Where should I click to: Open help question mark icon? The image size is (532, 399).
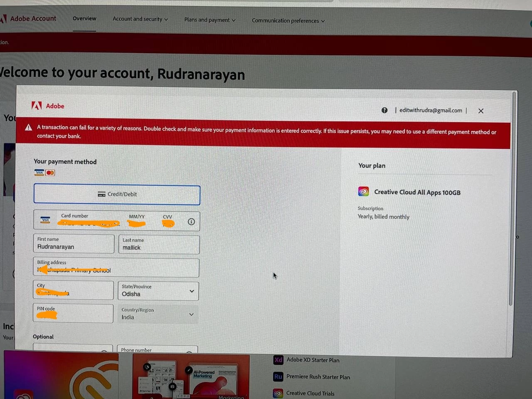coord(384,110)
